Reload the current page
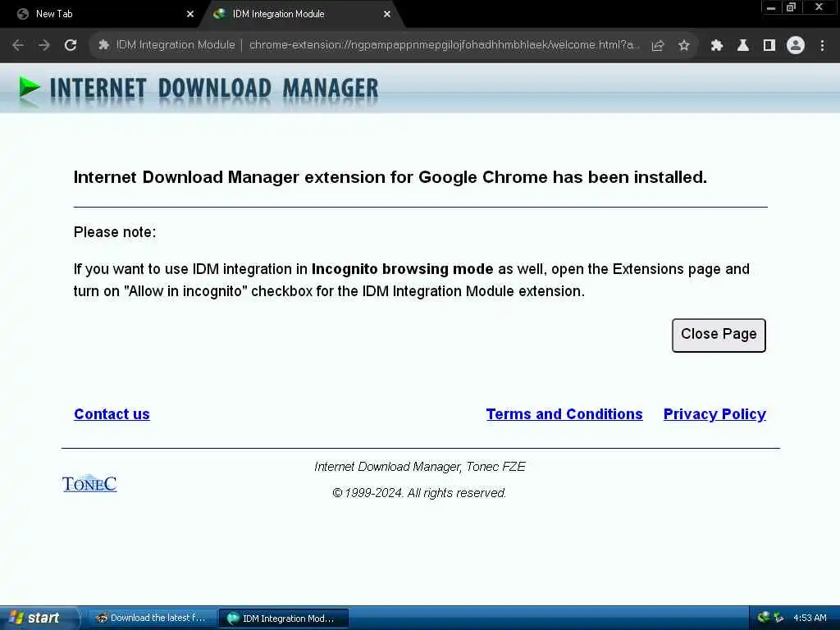840x630 pixels. [x=71, y=46]
